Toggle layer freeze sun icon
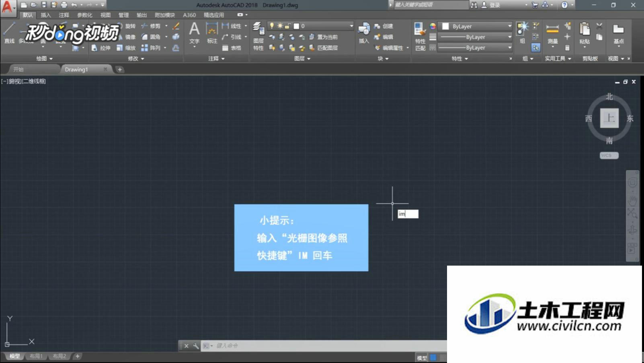Image resolution: width=644 pixels, height=363 pixels. click(280, 26)
